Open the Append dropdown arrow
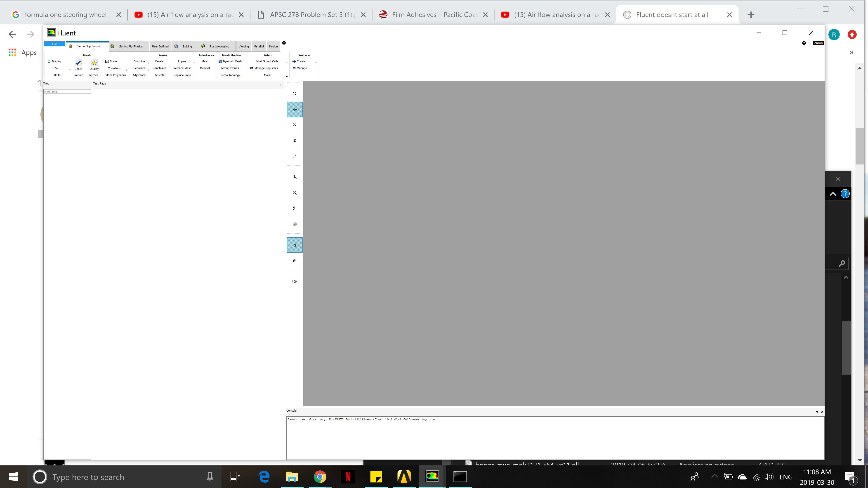 point(194,63)
